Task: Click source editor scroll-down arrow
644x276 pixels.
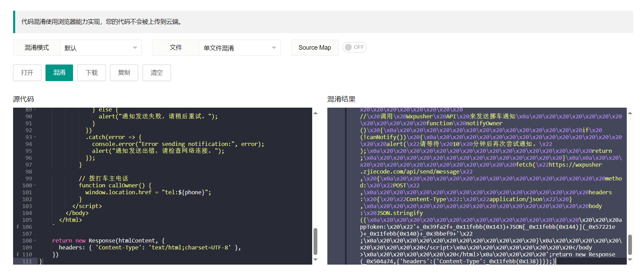Action: pos(315,259)
